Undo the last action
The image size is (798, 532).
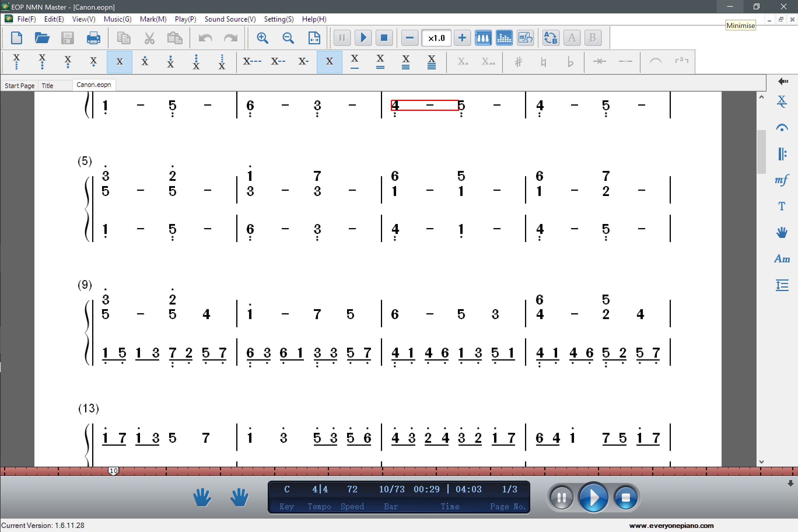pyautogui.click(x=205, y=38)
